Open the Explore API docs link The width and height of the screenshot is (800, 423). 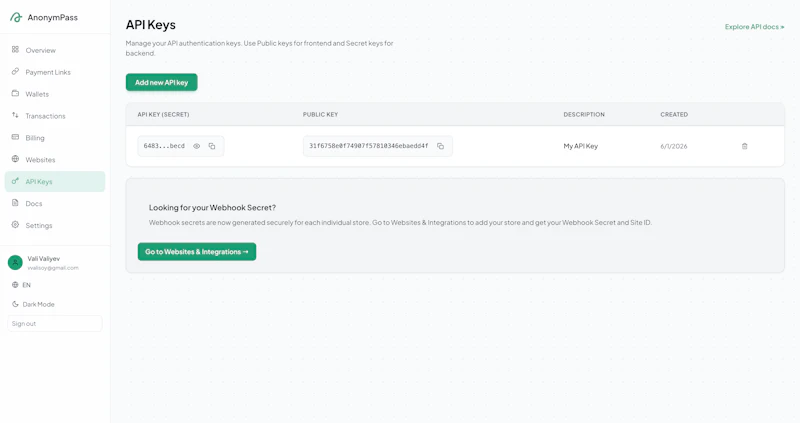(x=755, y=27)
